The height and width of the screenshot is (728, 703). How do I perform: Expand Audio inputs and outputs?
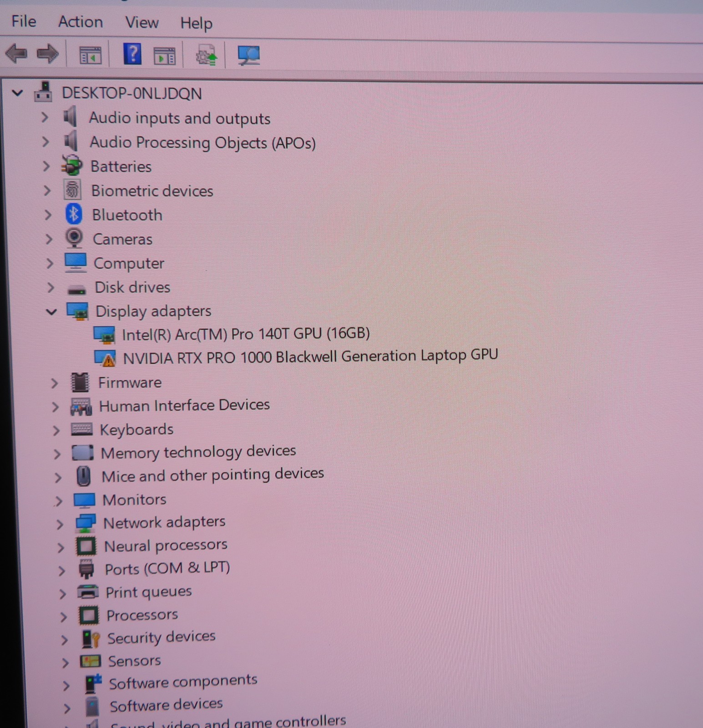45,118
